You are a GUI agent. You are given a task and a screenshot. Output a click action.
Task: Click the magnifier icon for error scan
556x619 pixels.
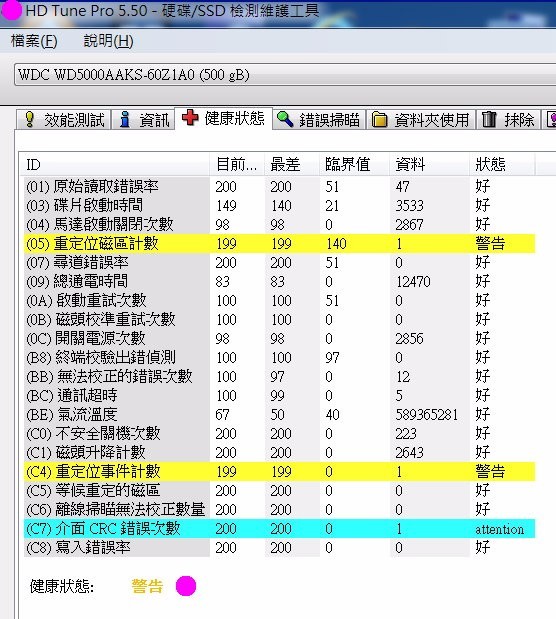(x=285, y=119)
